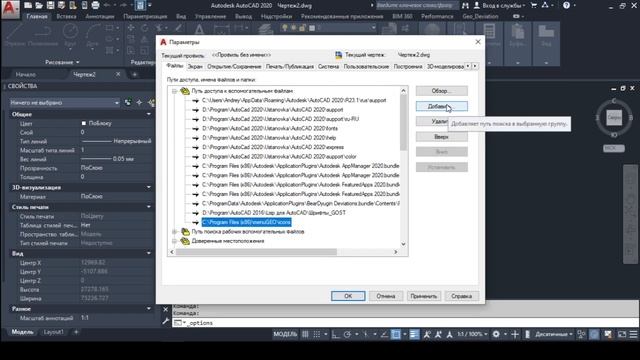The width and height of the screenshot is (640, 360).
Task: Select the Arc tool in the ribbon
Action: pos(93,34)
